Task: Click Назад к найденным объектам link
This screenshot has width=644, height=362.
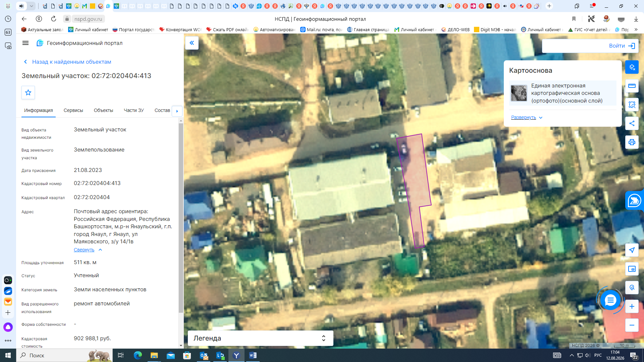Action: tap(67, 62)
